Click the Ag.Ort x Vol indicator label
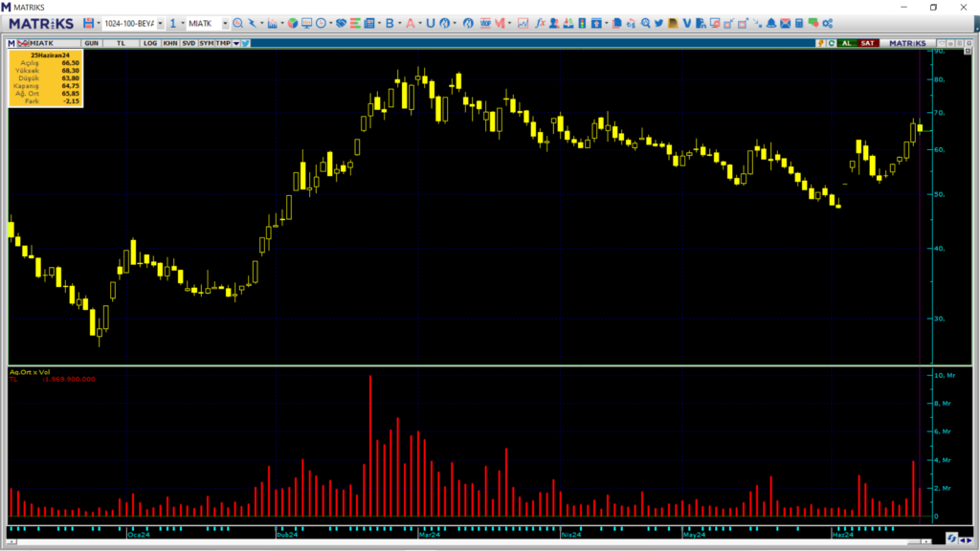The width and height of the screenshot is (980, 551). 30,372
